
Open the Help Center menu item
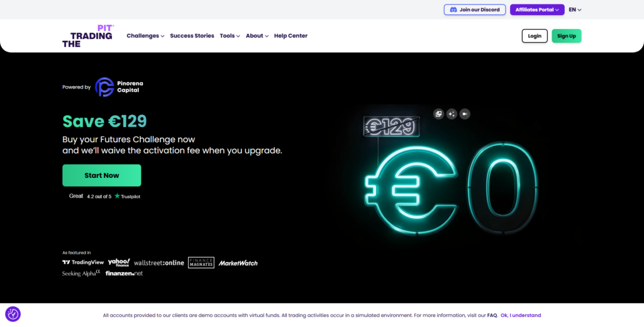(x=291, y=36)
